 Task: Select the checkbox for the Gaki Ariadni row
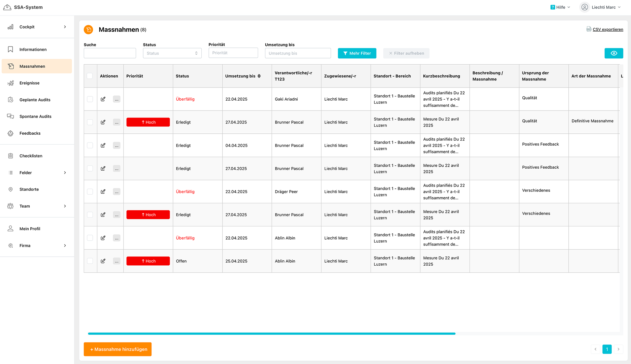pyautogui.click(x=90, y=99)
